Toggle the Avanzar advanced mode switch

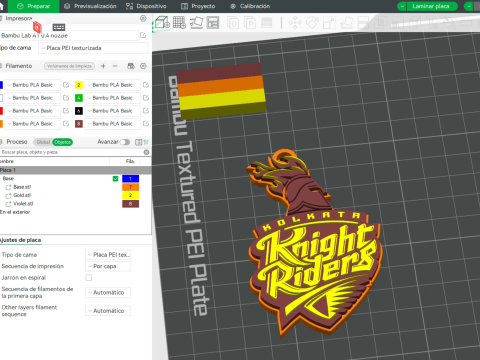125,142
